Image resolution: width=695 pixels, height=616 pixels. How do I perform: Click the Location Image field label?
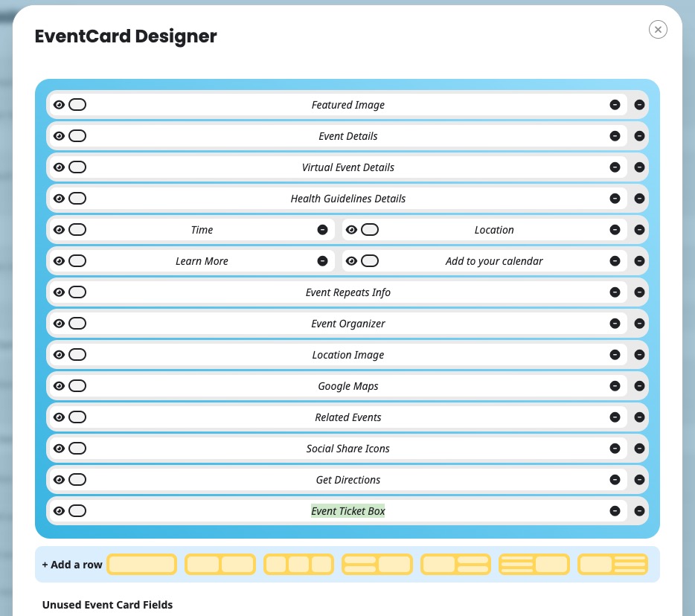click(x=348, y=355)
